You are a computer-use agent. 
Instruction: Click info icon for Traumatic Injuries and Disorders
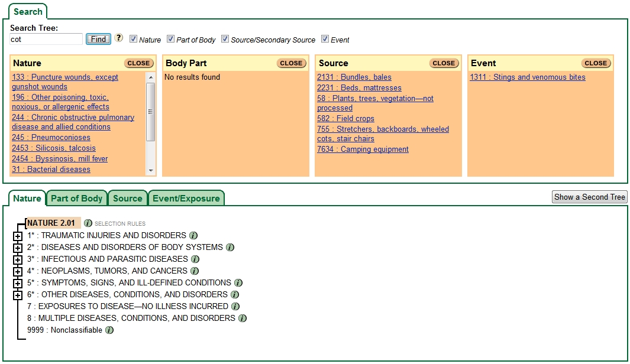(x=193, y=235)
